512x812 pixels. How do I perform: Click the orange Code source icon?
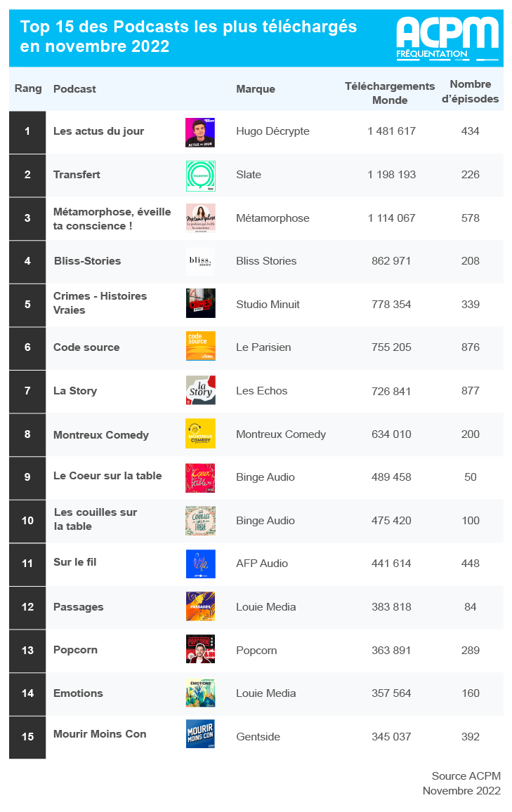pos(201,347)
